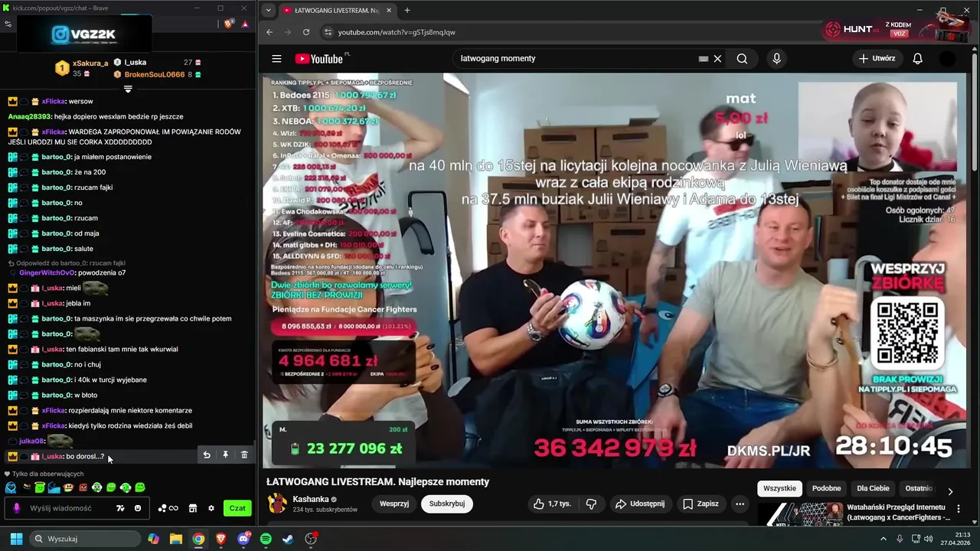The image size is (980, 551).
Task: Open the YouTube account avatar menu
Action: point(947,59)
